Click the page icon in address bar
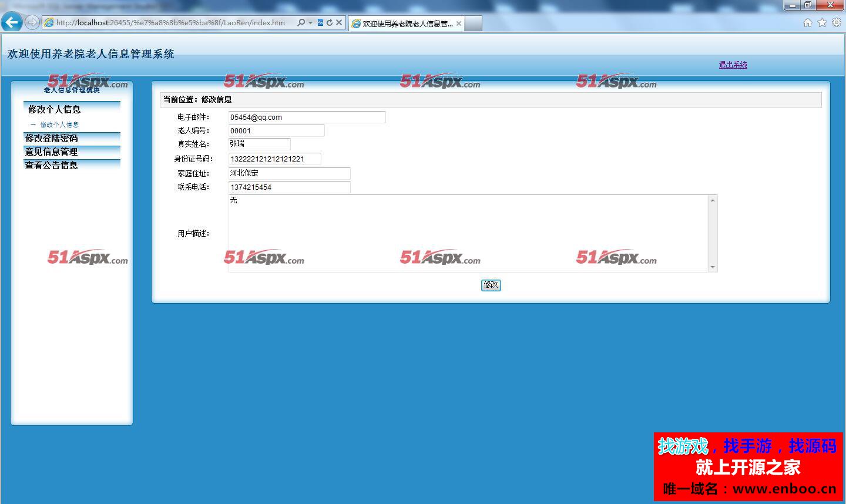This screenshot has height=504, width=846. 49,23
